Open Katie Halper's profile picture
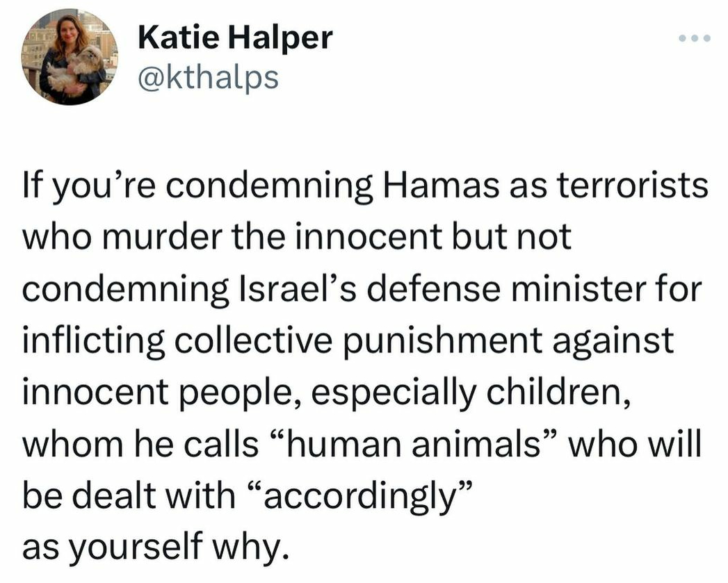Screen dimensions: 728x583 tap(69, 57)
